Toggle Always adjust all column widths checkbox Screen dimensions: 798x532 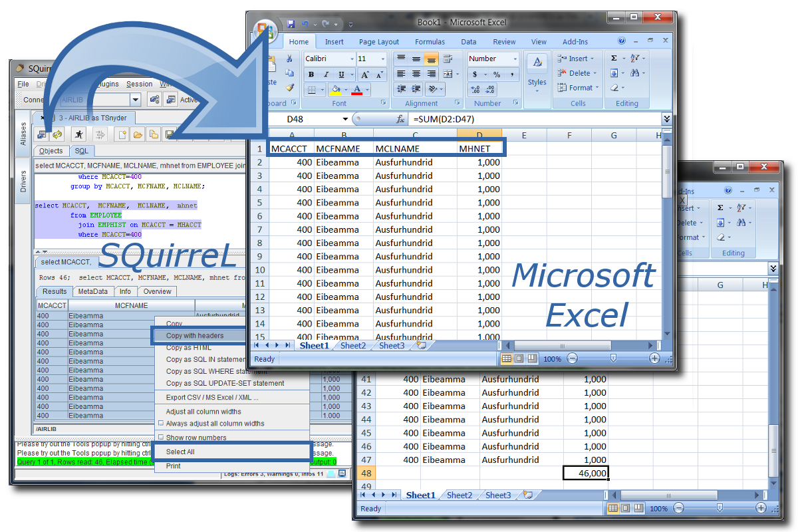click(x=160, y=423)
